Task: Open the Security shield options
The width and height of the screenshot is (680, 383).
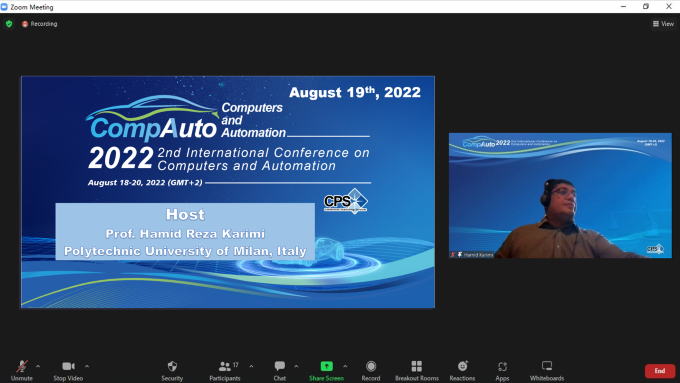Action: click(x=172, y=370)
